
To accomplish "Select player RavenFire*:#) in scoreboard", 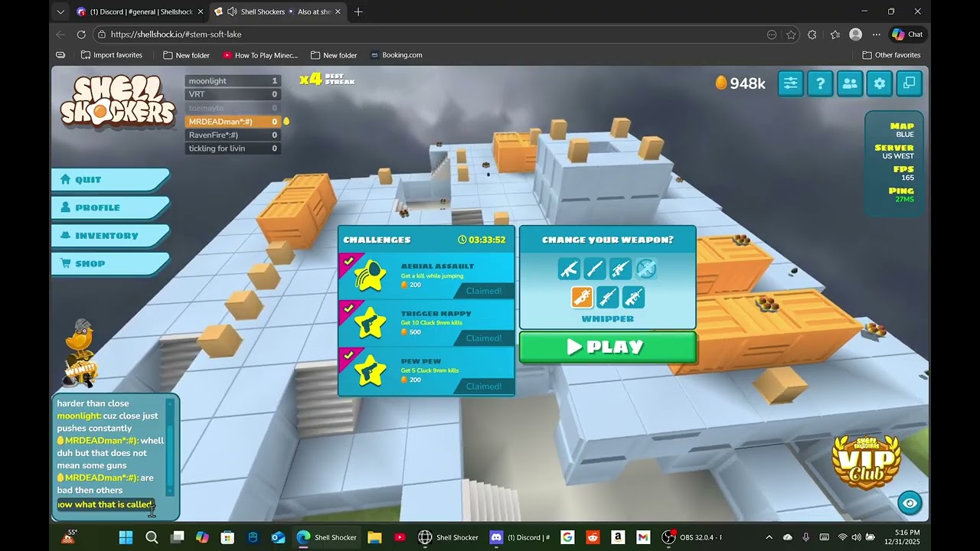I will 233,135.
